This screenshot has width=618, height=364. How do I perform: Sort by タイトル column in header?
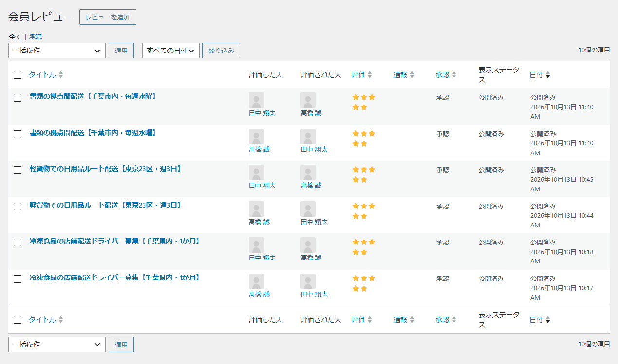(x=42, y=75)
